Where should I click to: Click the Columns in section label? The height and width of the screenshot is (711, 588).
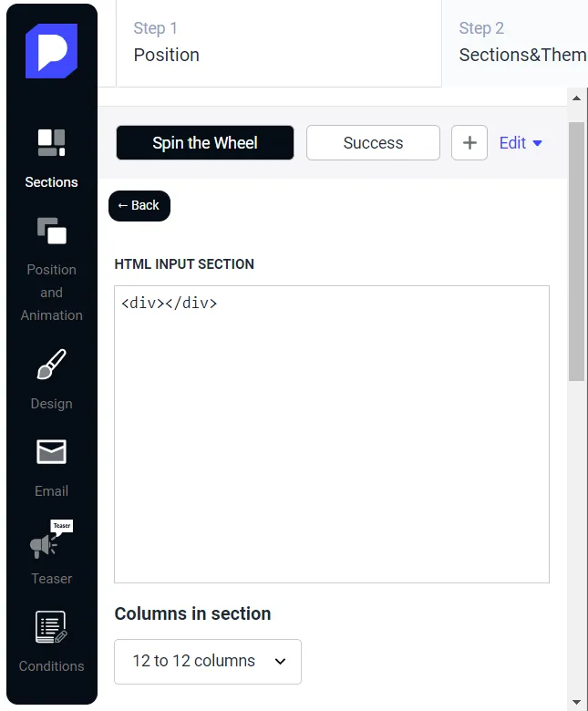[x=192, y=613]
